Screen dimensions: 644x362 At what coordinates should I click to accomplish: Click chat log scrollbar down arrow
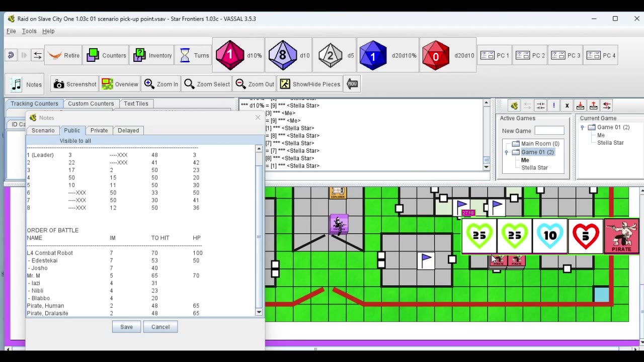pyautogui.click(x=486, y=166)
